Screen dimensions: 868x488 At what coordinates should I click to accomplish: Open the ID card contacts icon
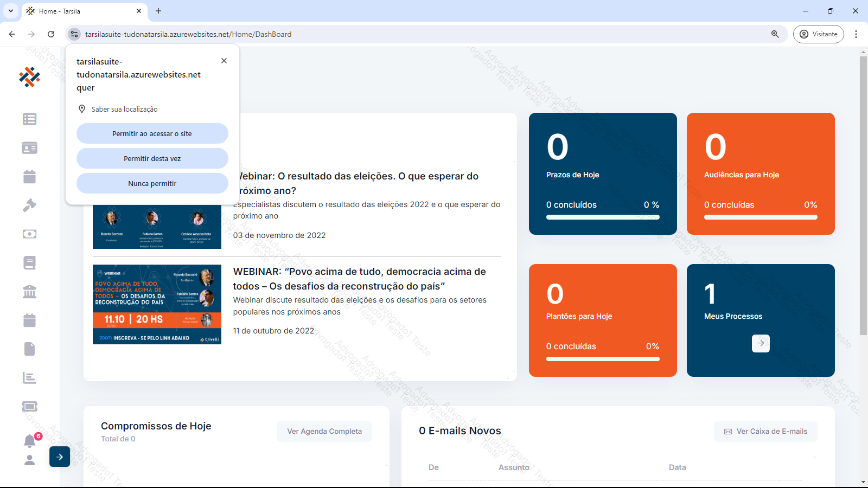tap(29, 148)
